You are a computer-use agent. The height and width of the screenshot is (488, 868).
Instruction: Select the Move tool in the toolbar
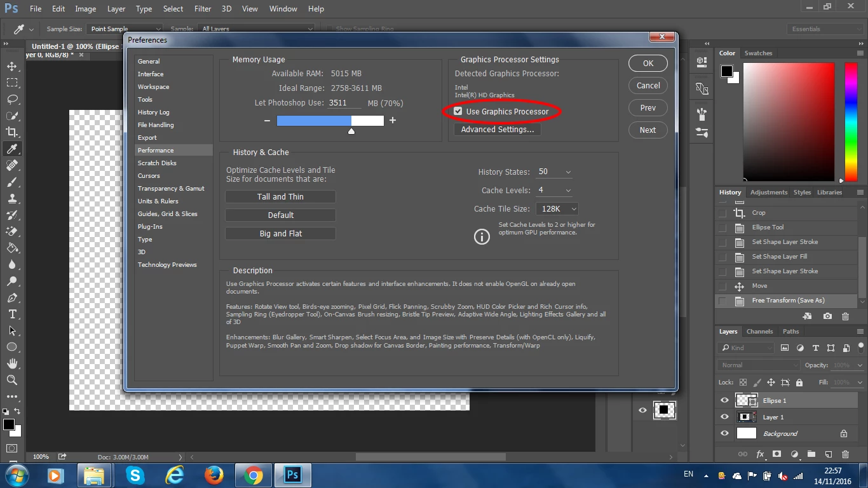[12, 66]
